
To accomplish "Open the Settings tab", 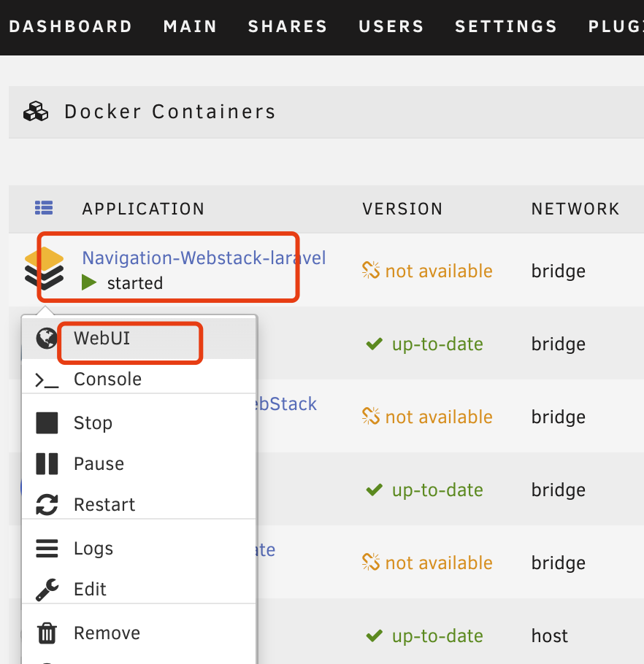I will (506, 27).
